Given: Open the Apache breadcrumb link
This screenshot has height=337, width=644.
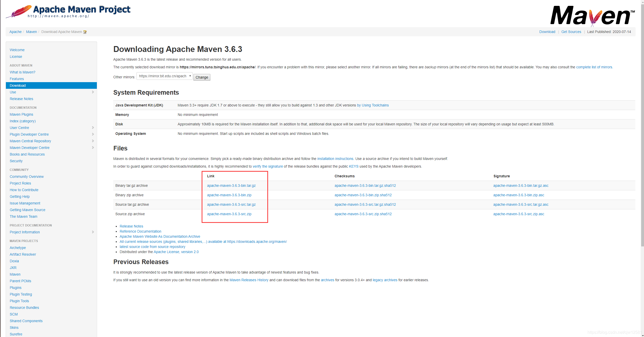Looking at the screenshot, I should 16,32.
